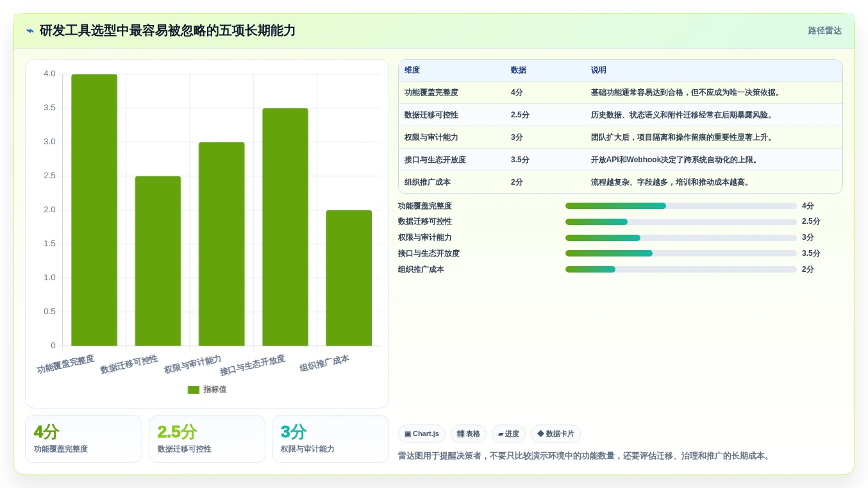Click the 数据迁移可控性 bar in chart
The image size is (868, 488).
click(x=158, y=261)
